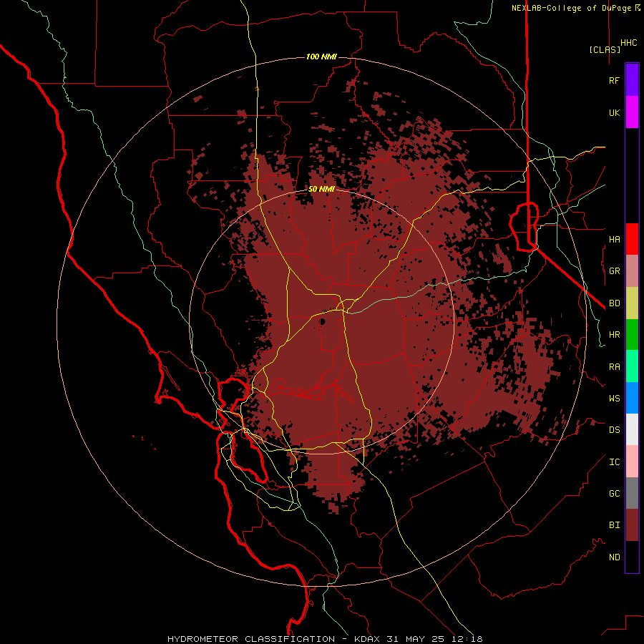Click the BI legend label
Screen dimensions: 644x644
click(614, 525)
